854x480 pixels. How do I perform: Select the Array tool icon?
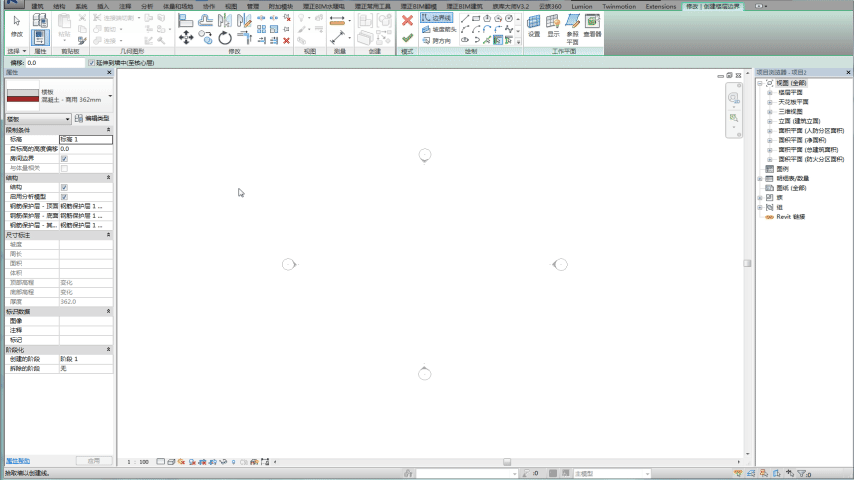pyautogui.click(x=261, y=29)
